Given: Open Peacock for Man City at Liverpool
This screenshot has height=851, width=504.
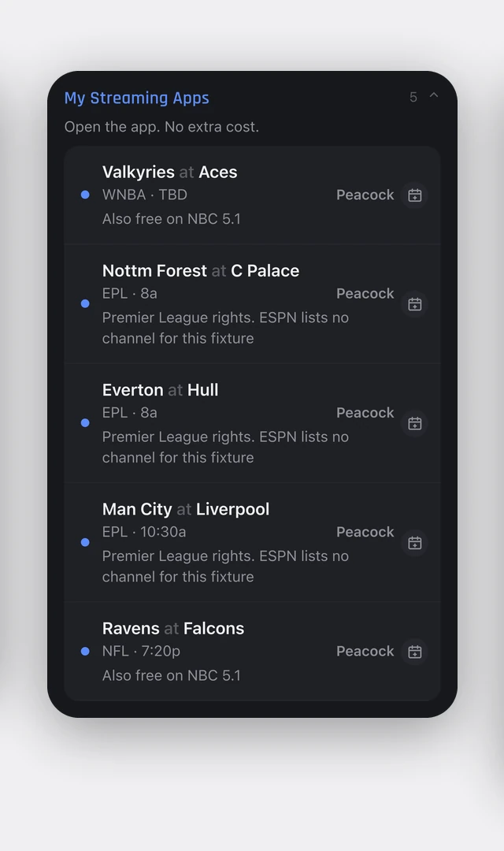Looking at the screenshot, I should coord(365,532).
